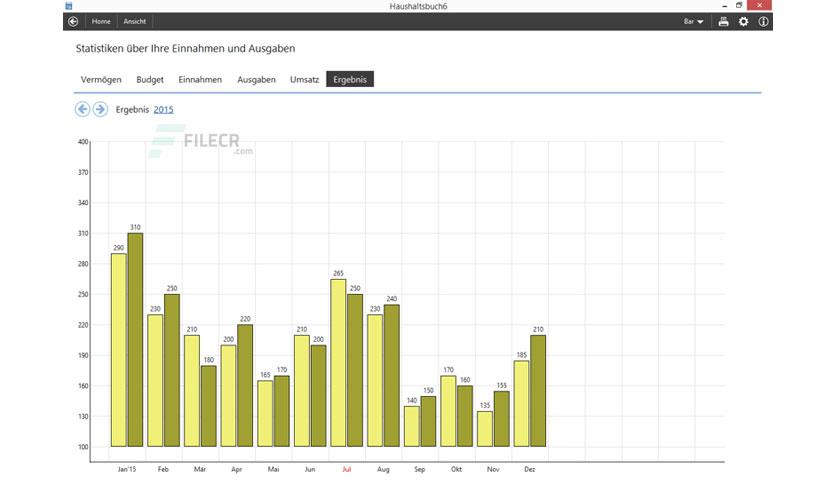Click the Dez axis label

click(529, 469)
